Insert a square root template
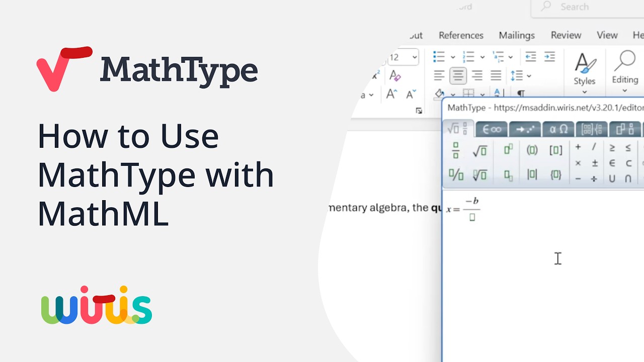This screenshot has height=362, width=644. [x=479, y=150]
